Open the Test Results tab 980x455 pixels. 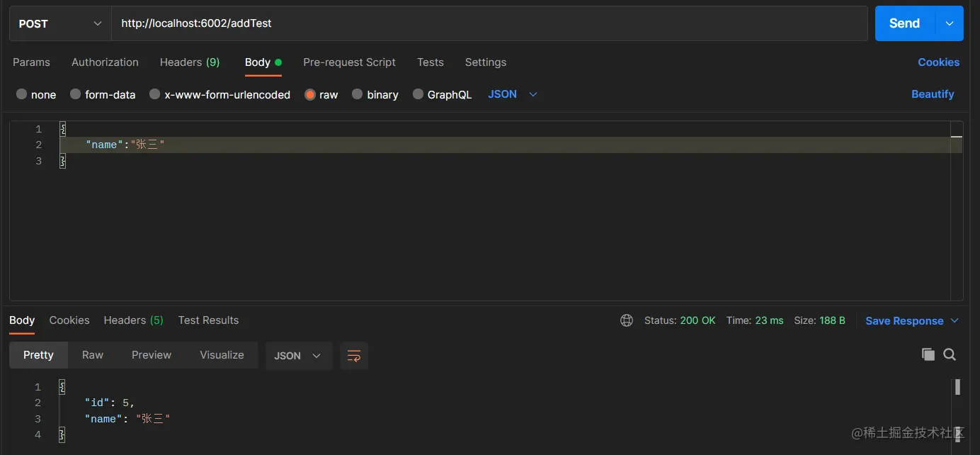(x=208, y=320)
